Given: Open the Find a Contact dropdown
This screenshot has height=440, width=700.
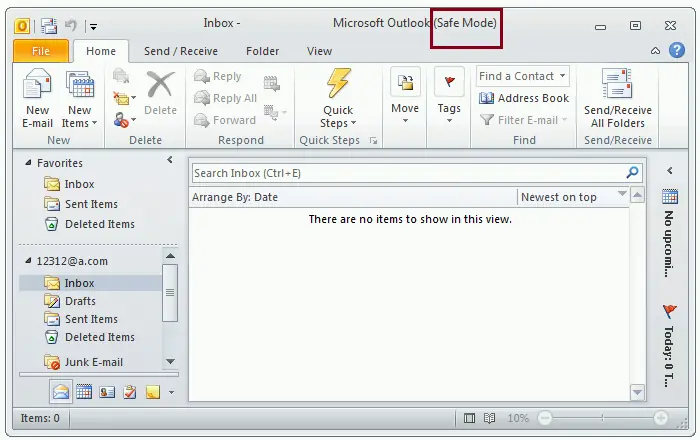Looking at the screenshot, I should (x=562, y=75).
